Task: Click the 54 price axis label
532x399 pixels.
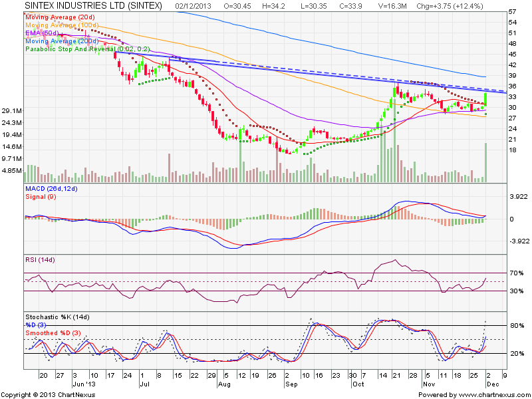Action: (x=512, y=23)
